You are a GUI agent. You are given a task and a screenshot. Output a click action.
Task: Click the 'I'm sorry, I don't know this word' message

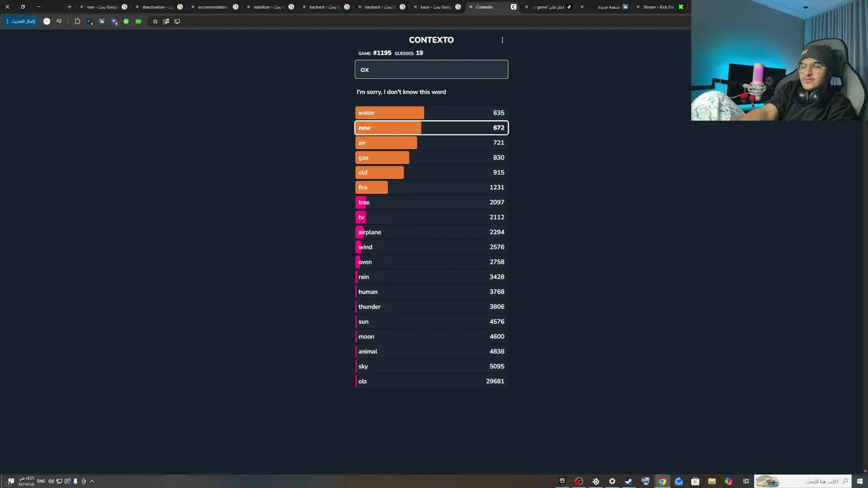tap(401, 91)
